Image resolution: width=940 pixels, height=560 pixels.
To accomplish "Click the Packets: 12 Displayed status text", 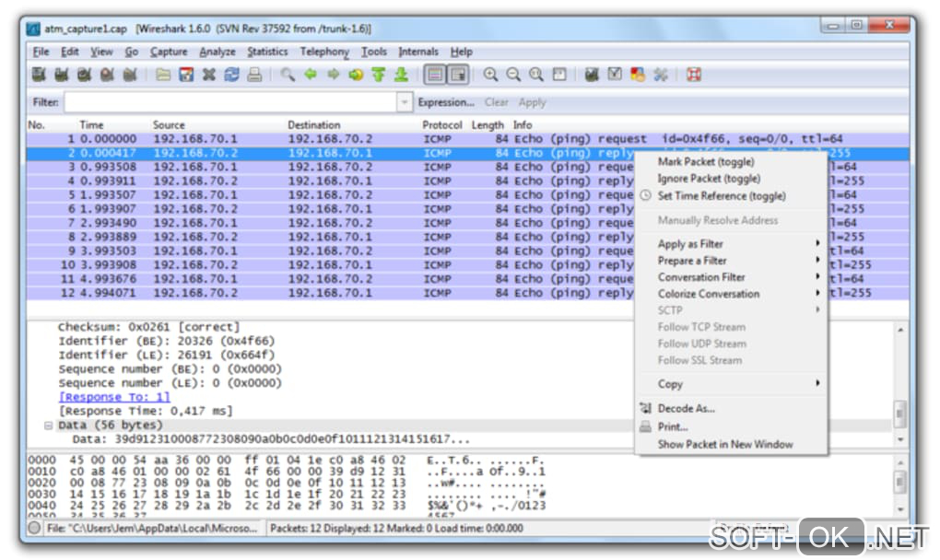I will point(396,529).
